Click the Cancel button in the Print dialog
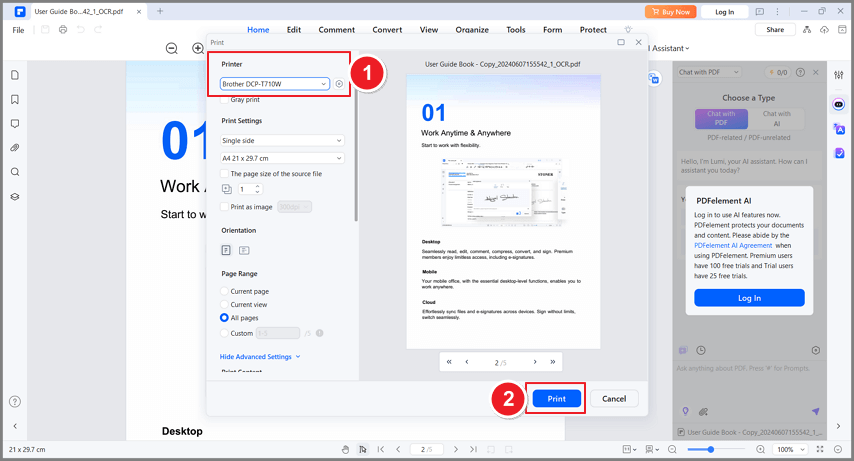 pyautogui.click(x=614, y=399)
